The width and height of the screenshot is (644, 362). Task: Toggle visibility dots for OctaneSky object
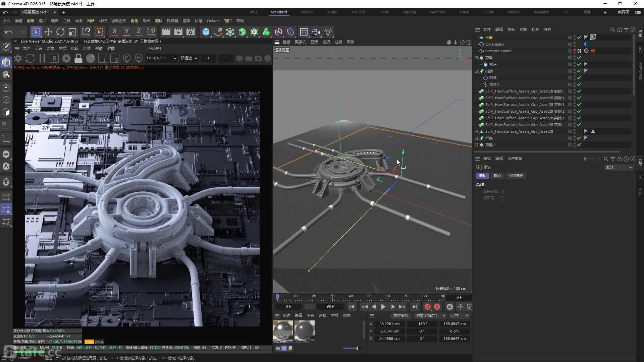(x=575, y=44)
